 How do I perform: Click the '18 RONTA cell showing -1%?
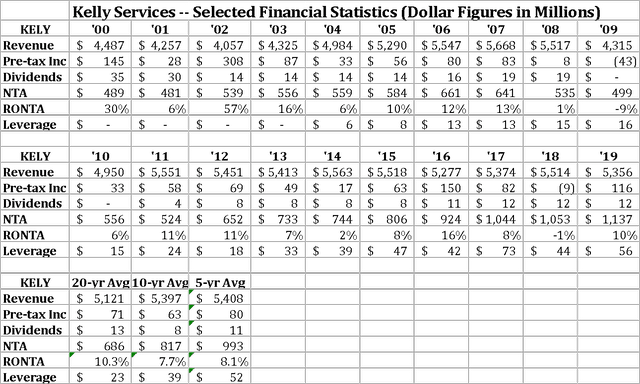(550, 235)
